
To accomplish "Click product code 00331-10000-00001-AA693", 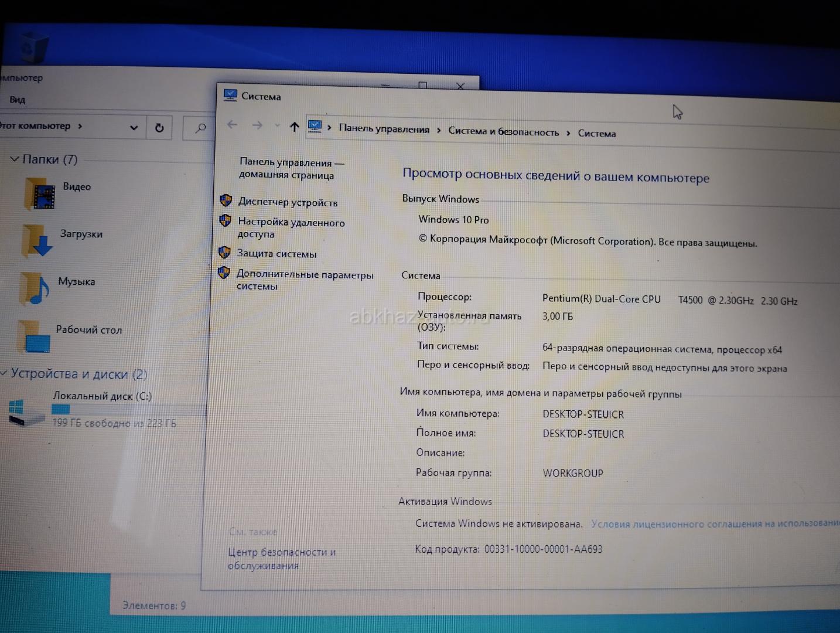I will pyautogui.click(x=543, y=549).
